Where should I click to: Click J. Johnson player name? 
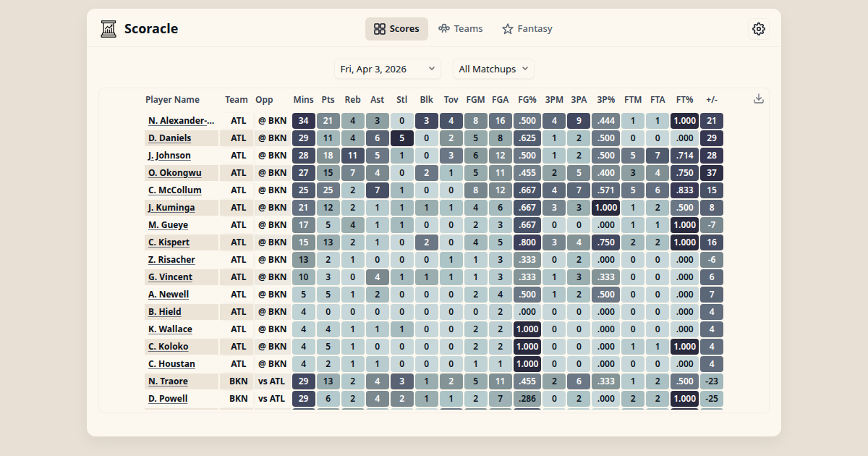pyautogui.click(x=169, y=156)
